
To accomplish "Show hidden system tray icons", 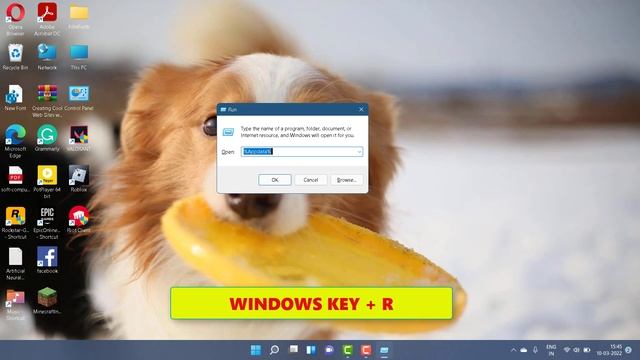I will [x=513, y=350].
